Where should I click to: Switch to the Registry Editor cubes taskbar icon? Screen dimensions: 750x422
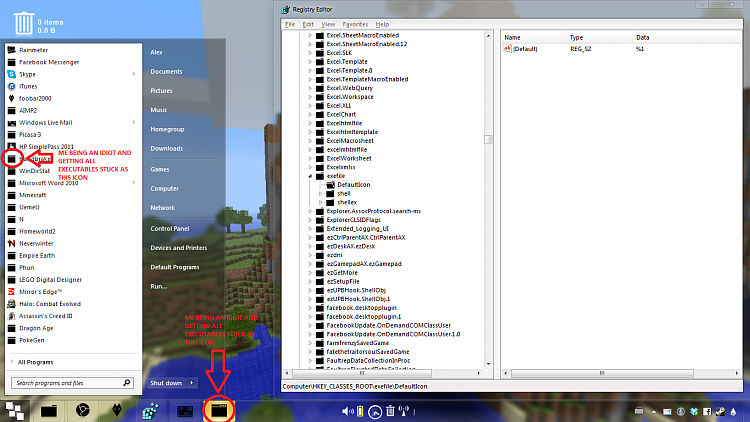coord(151,411)
